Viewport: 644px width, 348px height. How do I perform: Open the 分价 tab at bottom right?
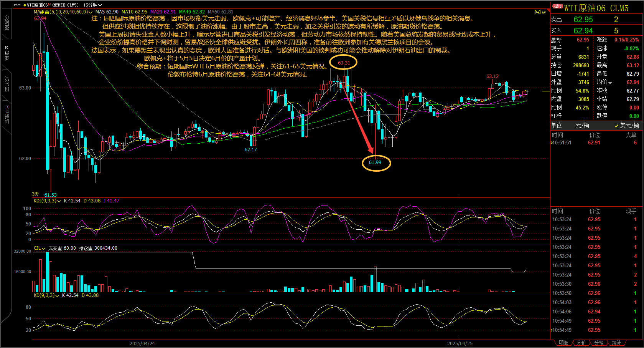(x=581, y=343)
